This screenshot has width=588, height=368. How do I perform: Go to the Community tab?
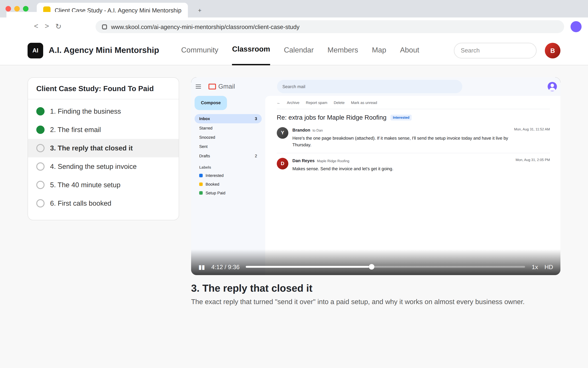tap(199, 50)
